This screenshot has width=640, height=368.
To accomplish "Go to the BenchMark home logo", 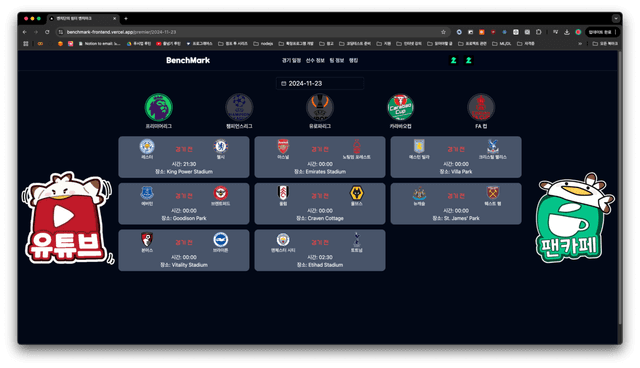I will coord(188,60).
